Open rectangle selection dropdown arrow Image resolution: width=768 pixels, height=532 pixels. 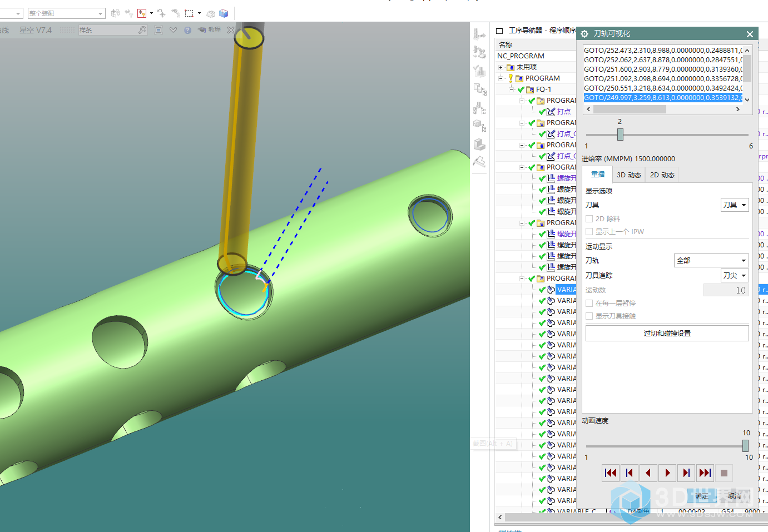point(199,13)
